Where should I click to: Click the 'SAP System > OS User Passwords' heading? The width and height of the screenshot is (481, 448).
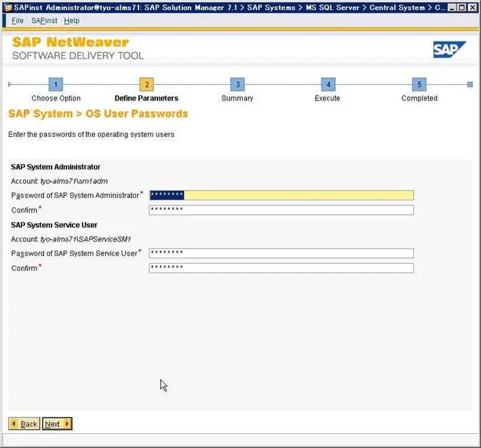(98, 114)
